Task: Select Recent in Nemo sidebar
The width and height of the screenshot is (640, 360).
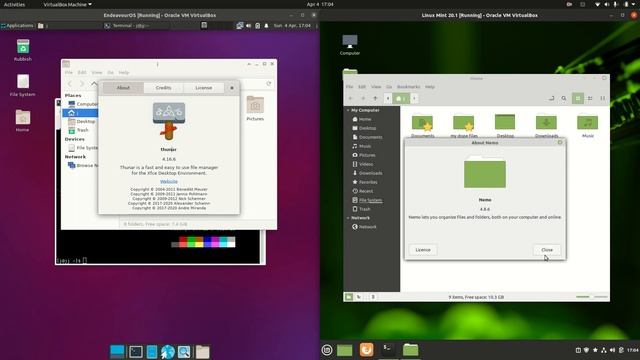Action: pyautogui.click(x=362, y=191)
